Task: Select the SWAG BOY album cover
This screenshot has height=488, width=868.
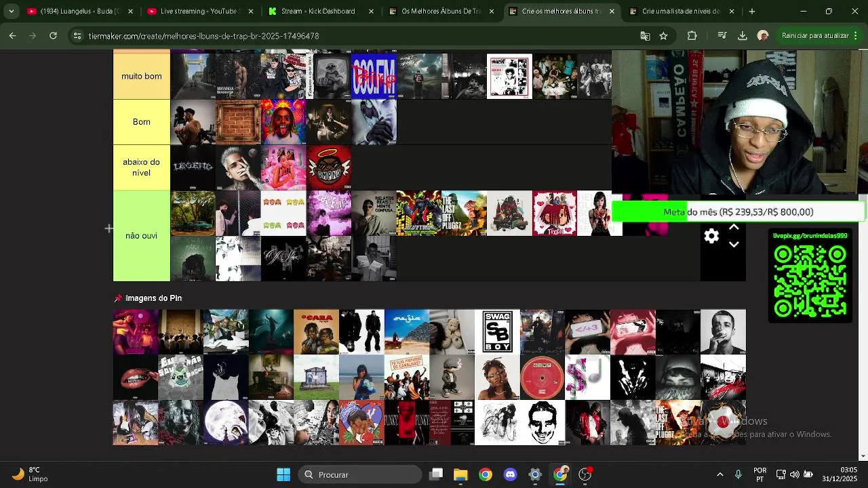Action: [497, 332]
